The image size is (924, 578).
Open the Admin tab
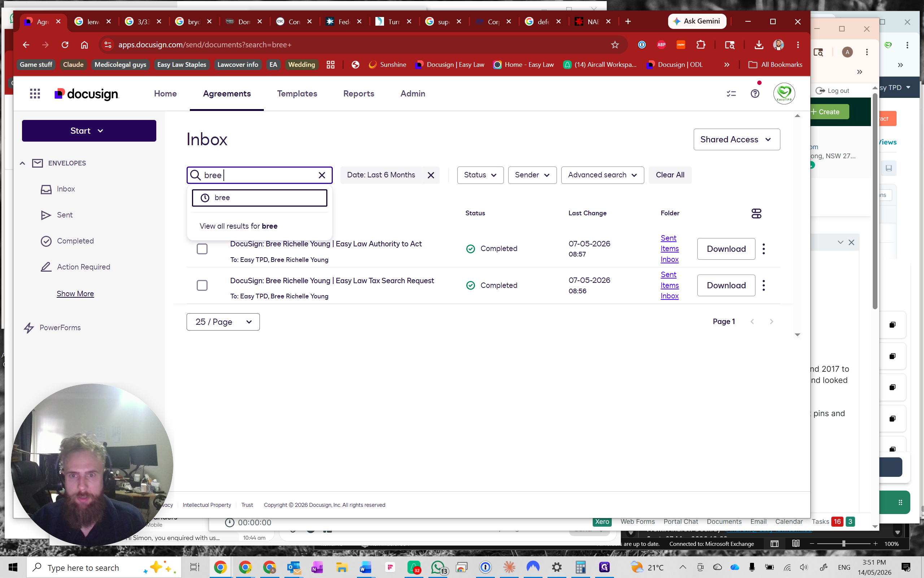tap(413, 94)
